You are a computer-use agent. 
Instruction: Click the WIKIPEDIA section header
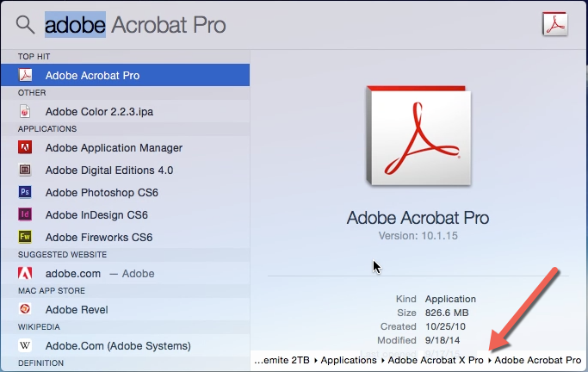pos(39,327)
